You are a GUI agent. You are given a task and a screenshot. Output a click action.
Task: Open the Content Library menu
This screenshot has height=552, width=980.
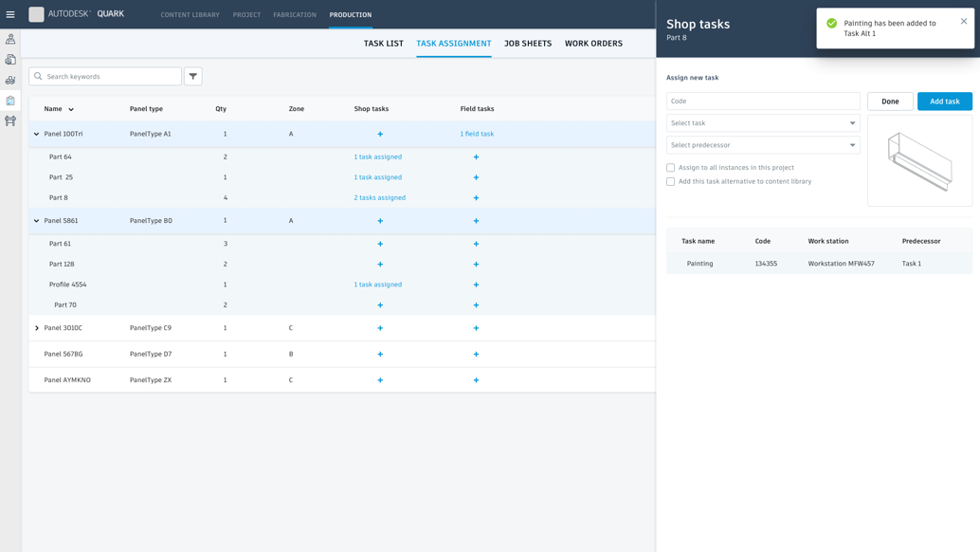click(190, 15)
